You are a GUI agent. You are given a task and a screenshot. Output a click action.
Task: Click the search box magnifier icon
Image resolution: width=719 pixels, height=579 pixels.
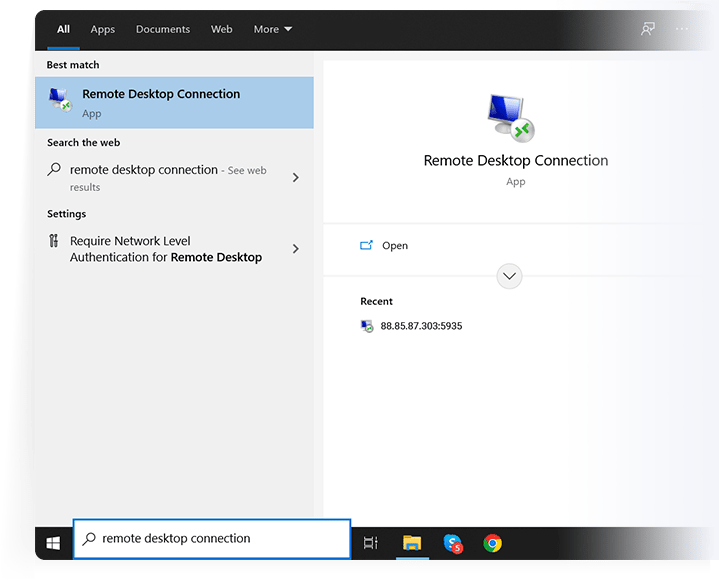tap(88, 539)
